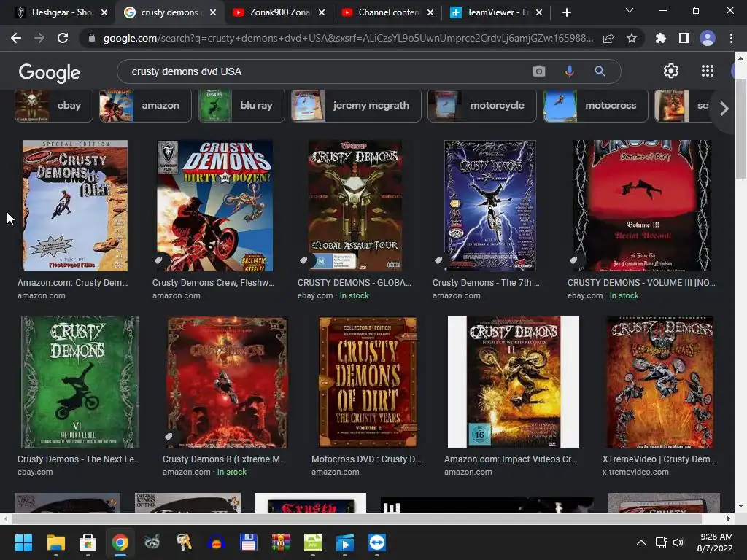Viewport: 747px width, 560px height.
Task: Open the Extensions puzzle icon
Action: tap(661, 38)
